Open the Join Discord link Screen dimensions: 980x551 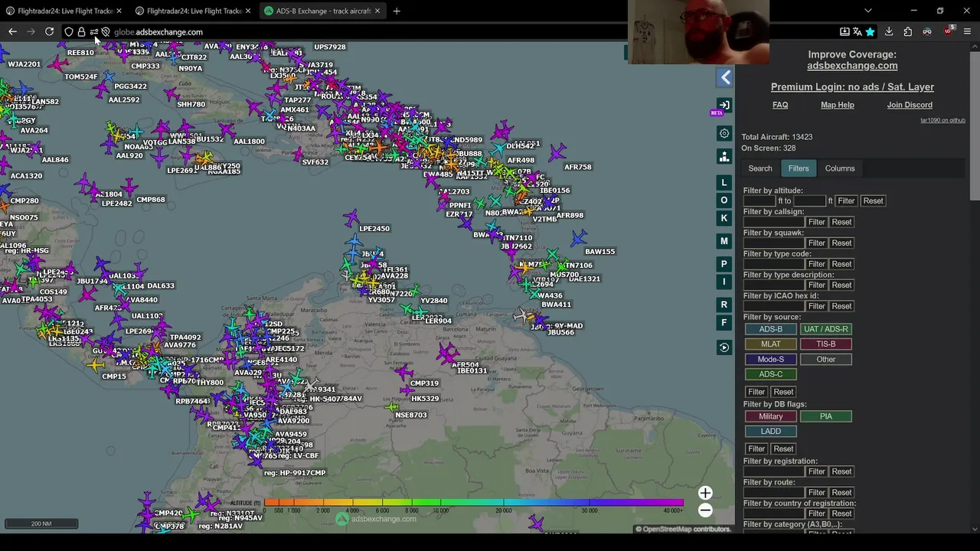(910, 105)
